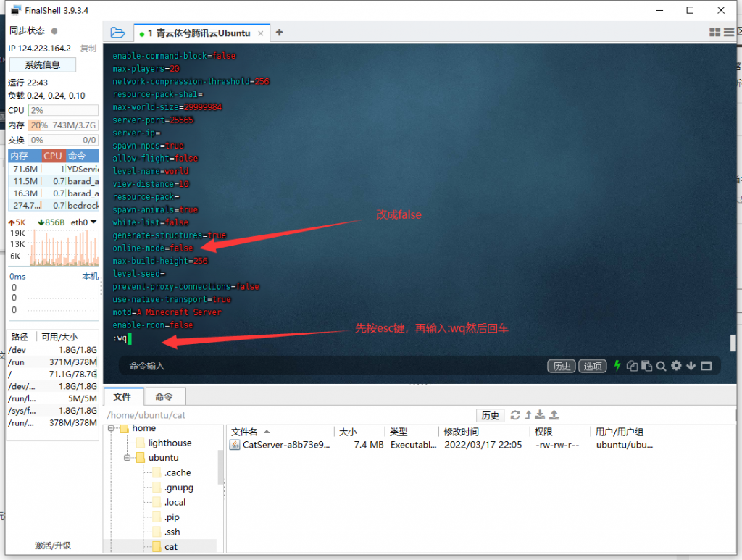
Task: Open the hamburger menu icon at top right
Action: pos(729,32)
